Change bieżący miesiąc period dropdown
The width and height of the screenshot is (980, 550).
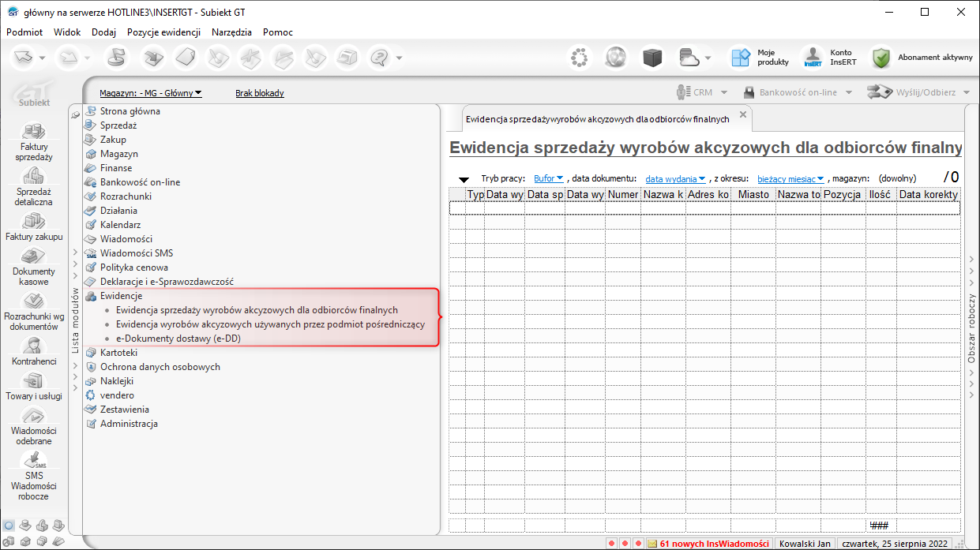(x=790, y=179)
